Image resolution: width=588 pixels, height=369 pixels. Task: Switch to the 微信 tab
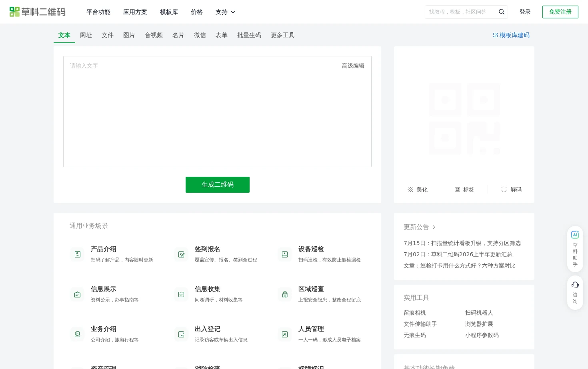(x=200, y=35)
